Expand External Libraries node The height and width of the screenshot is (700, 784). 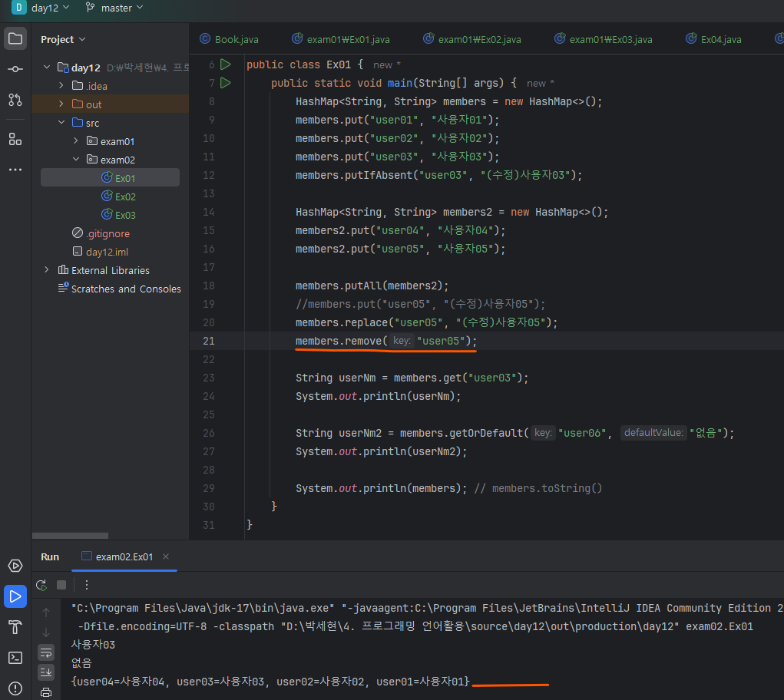[47, 270]
